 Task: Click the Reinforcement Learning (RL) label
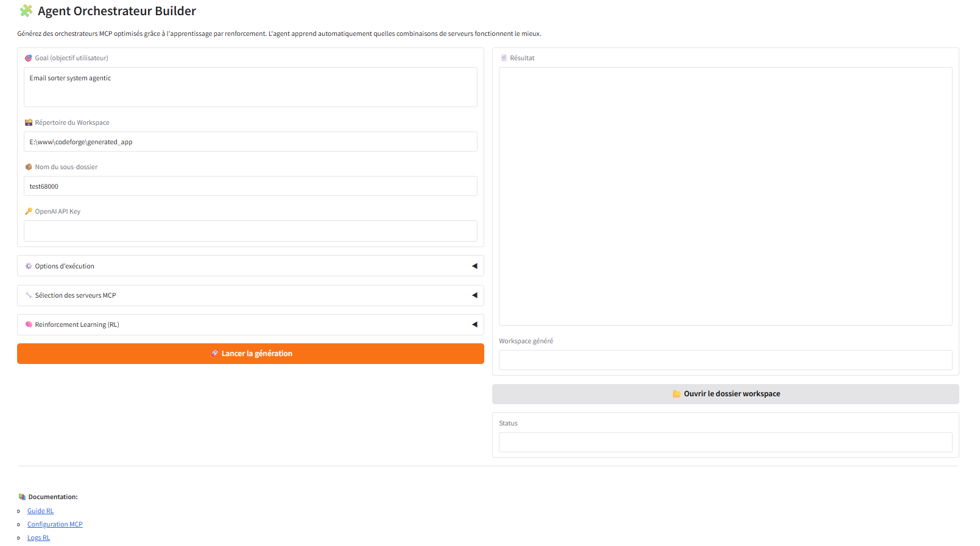click(x=77, y=324)
